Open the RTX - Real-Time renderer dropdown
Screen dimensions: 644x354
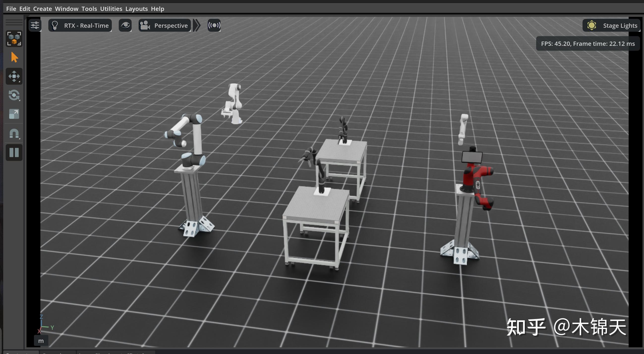(x=86, y=25)
